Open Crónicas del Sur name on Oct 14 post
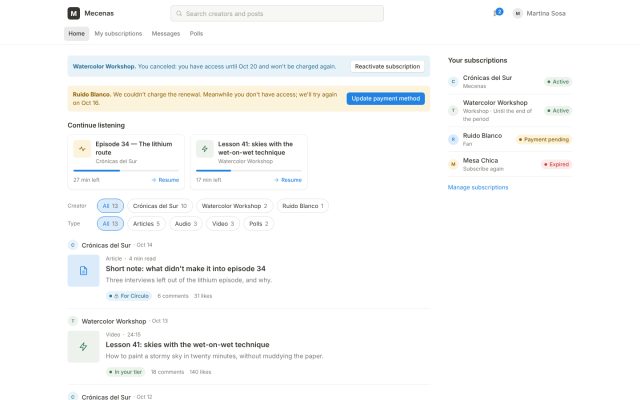640x400 pixels. click(106, 245)
